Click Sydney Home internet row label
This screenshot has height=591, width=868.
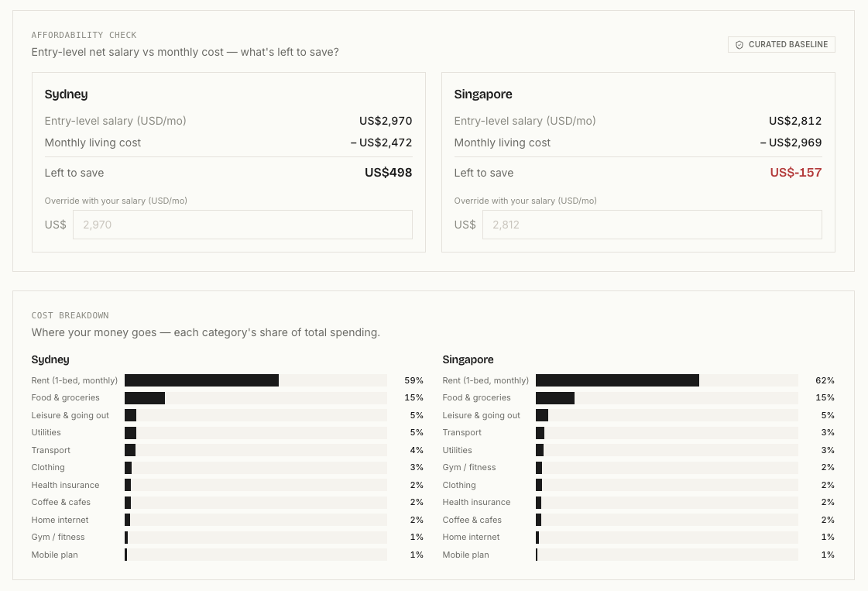pos(60,520)
